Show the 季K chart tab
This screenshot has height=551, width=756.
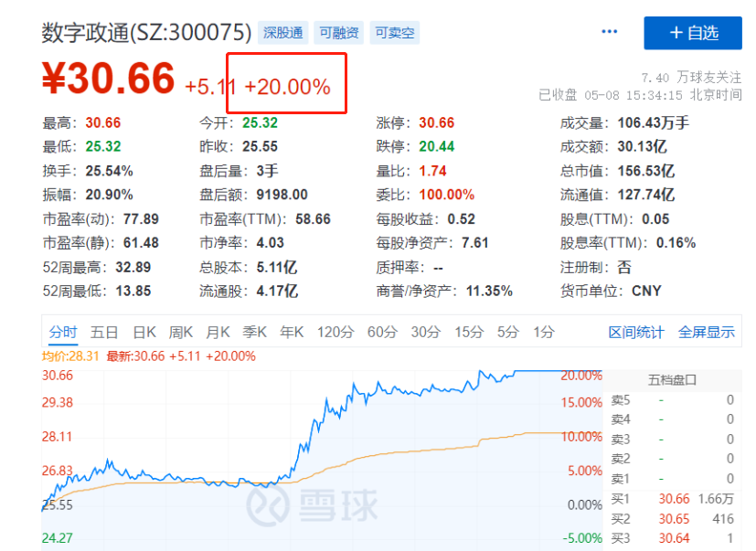tap(254, 332)
